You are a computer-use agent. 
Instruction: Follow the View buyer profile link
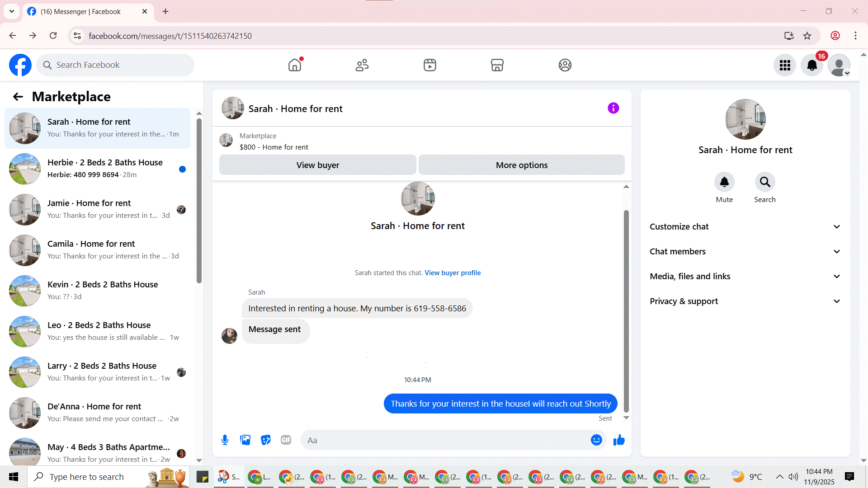pyautogui.click(x=453, y=273)
